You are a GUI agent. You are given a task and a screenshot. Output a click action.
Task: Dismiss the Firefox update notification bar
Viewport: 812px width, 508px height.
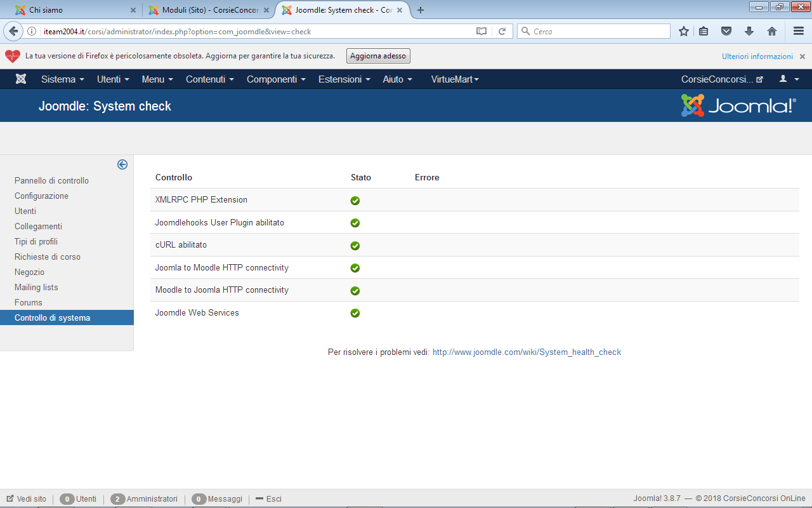(x=802, y=57)
